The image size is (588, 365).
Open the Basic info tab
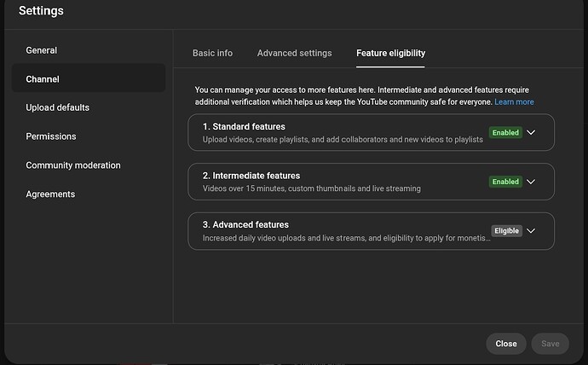point(213,53)
